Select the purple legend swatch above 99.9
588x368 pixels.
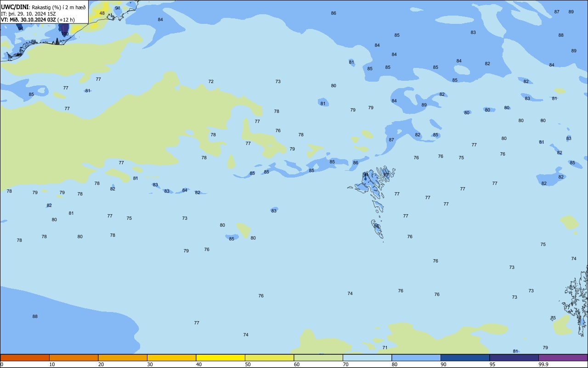pos(563,357)
